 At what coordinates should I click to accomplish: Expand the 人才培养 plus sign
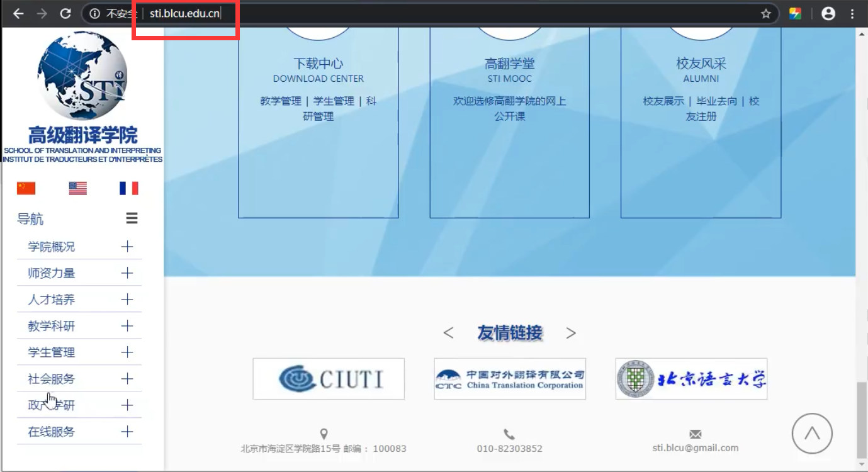pos(127,299)
